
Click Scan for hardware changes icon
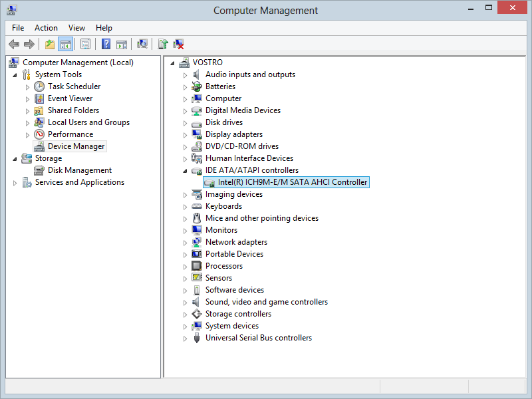(142, 44)
